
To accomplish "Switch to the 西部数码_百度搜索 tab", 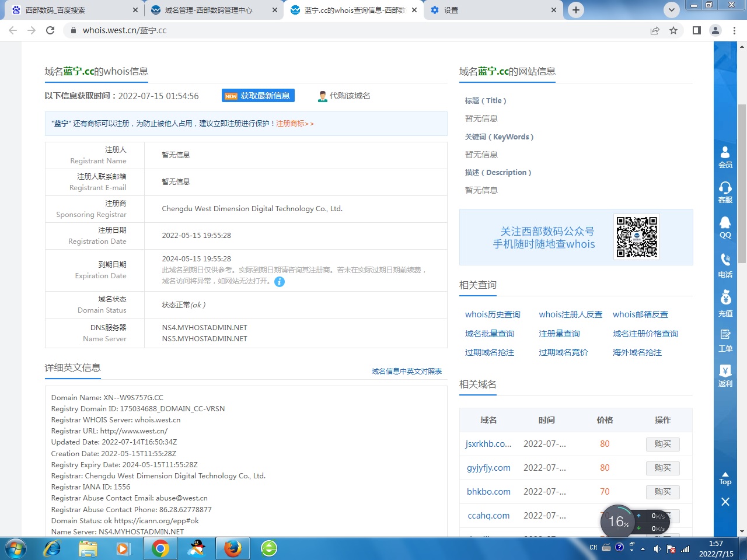I will click(70, 10).
